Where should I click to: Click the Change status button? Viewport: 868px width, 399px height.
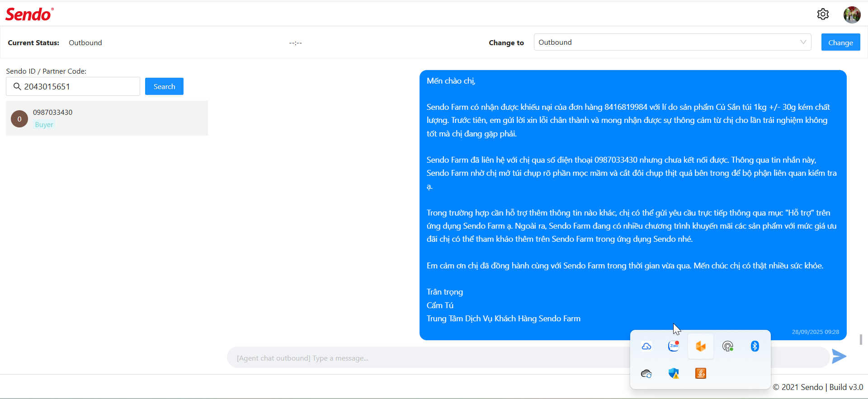coord(840,42)
